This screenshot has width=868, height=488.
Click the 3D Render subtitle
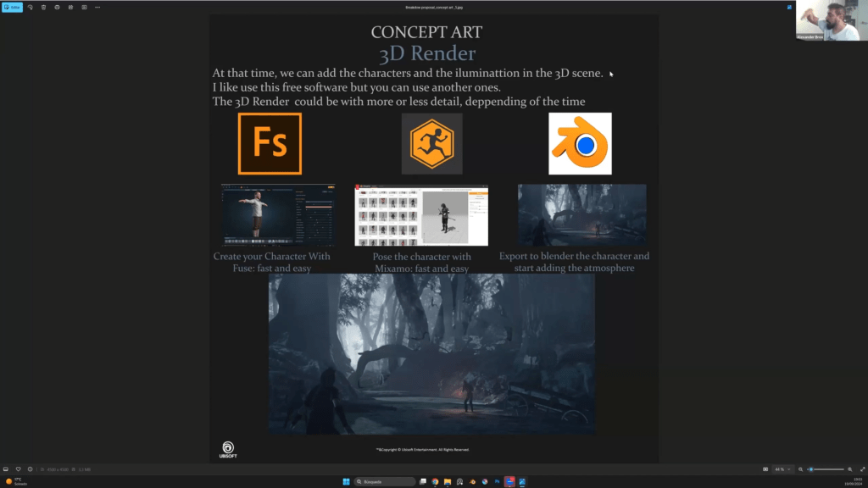(427, 53)
